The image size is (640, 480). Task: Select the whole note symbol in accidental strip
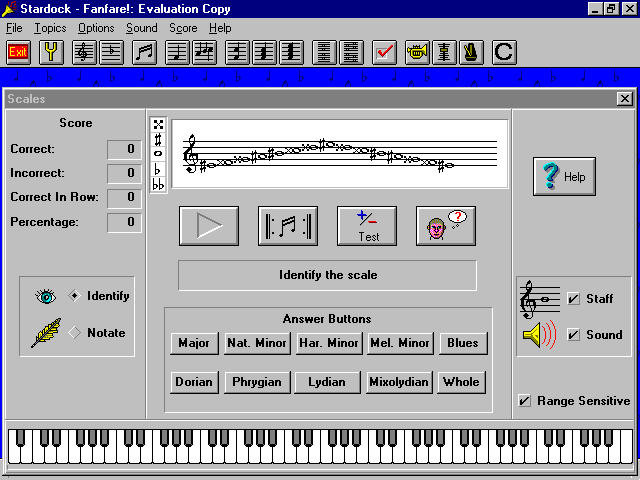coord(158,154)
